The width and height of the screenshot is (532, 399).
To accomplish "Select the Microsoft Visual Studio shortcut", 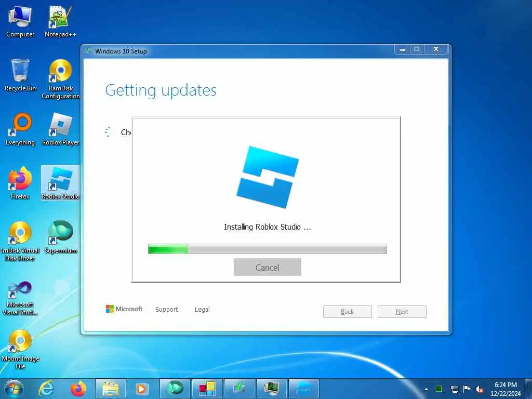I will (x=20, y=299).
